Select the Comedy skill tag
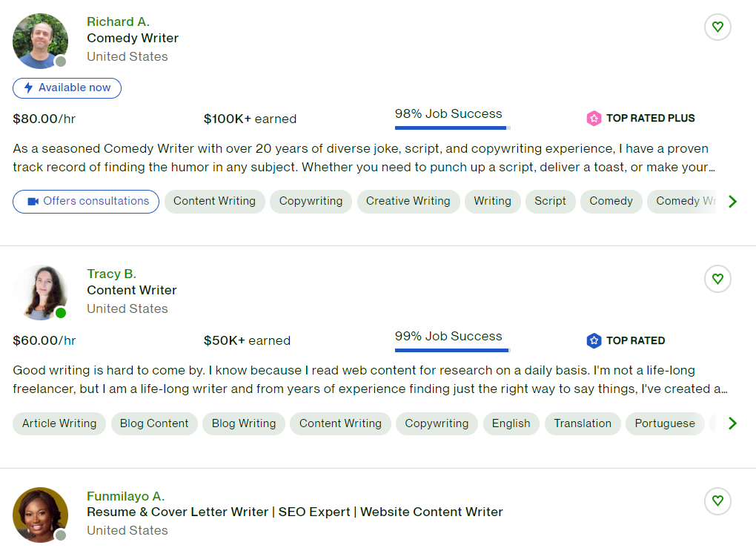 [x=611, y=201]
